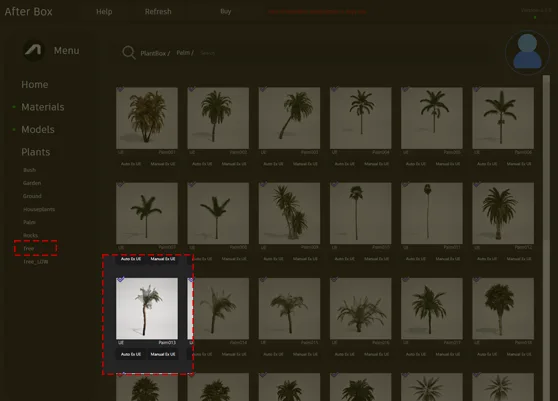The image size is (558, 401).
Task: Click the check mark on Palm016 thumbnail
Action: click(x=334, y=280)
